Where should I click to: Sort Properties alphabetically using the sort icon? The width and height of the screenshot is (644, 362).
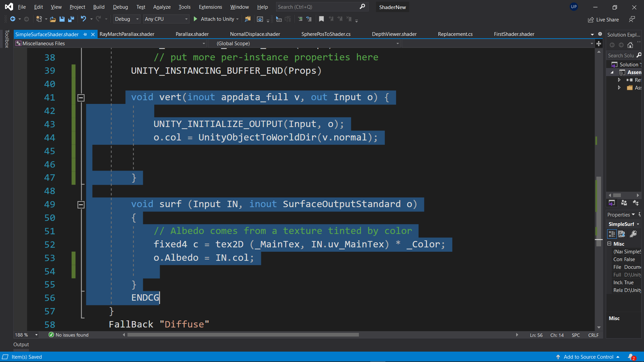tap(622, 234)
